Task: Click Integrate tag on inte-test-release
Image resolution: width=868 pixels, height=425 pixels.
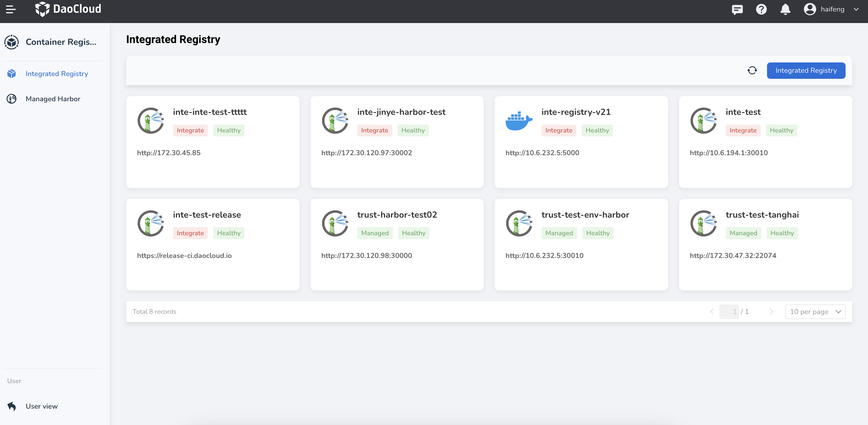Action: pyautogui.click(x=190, y=233)
